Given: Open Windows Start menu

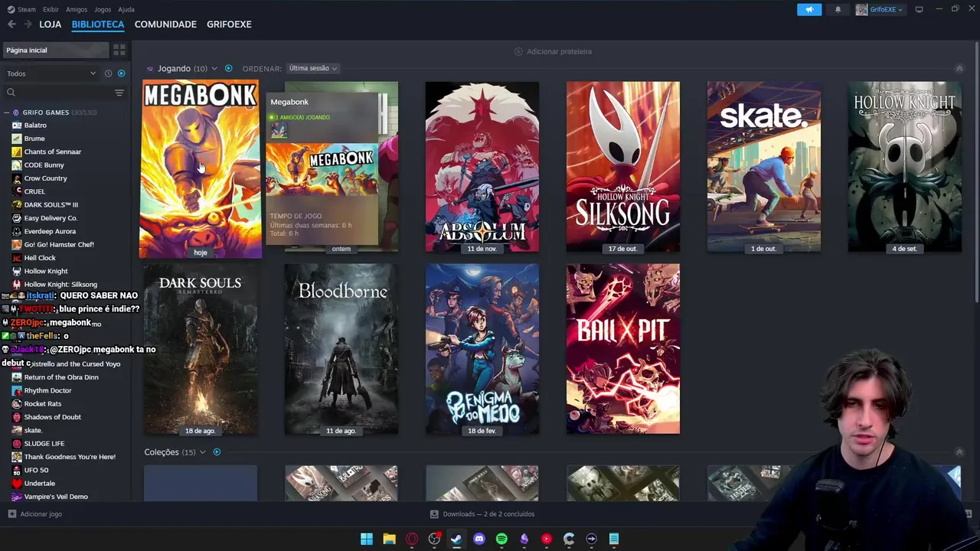Looking at the screenshot, I should click(x=367, y=539).
